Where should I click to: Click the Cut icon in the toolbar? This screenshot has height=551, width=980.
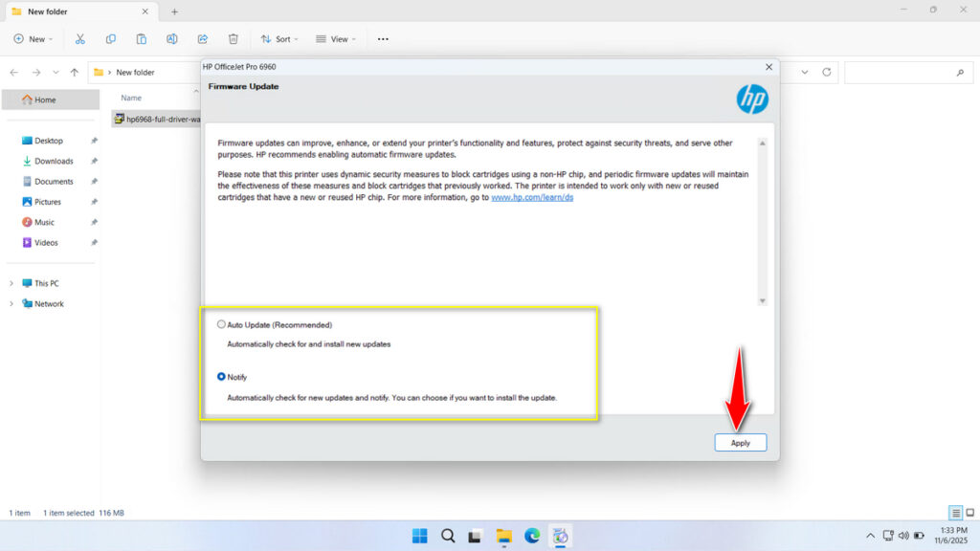coord(80,38)
